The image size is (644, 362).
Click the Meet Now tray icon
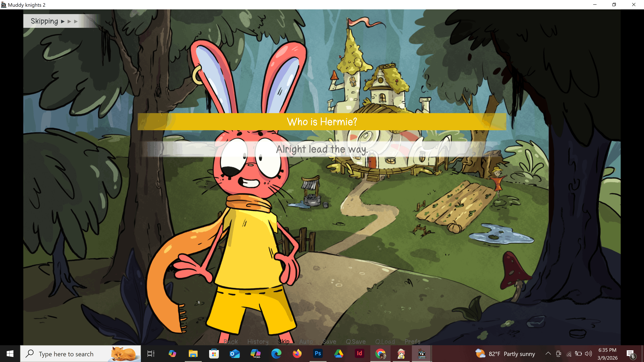point(558,354)
